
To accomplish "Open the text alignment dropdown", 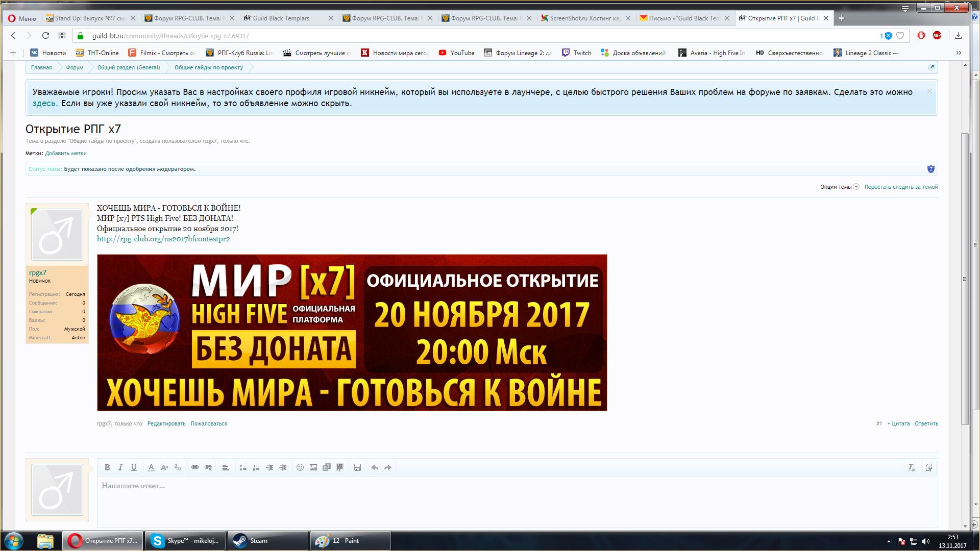I will pos(225,467).
